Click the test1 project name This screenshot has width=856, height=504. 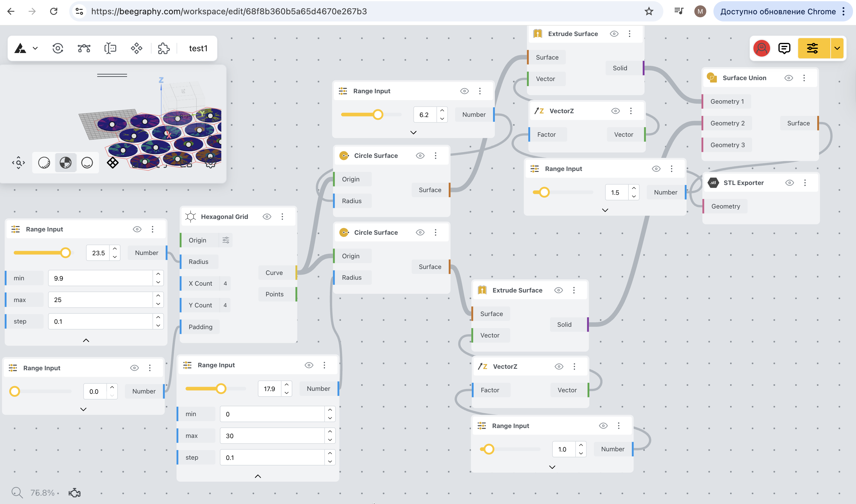198,49
